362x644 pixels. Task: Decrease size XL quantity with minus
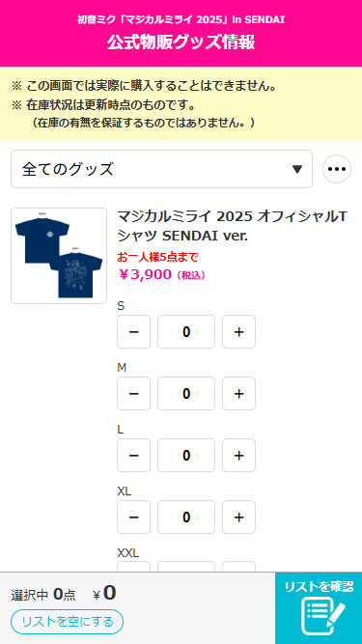point(133,517)
